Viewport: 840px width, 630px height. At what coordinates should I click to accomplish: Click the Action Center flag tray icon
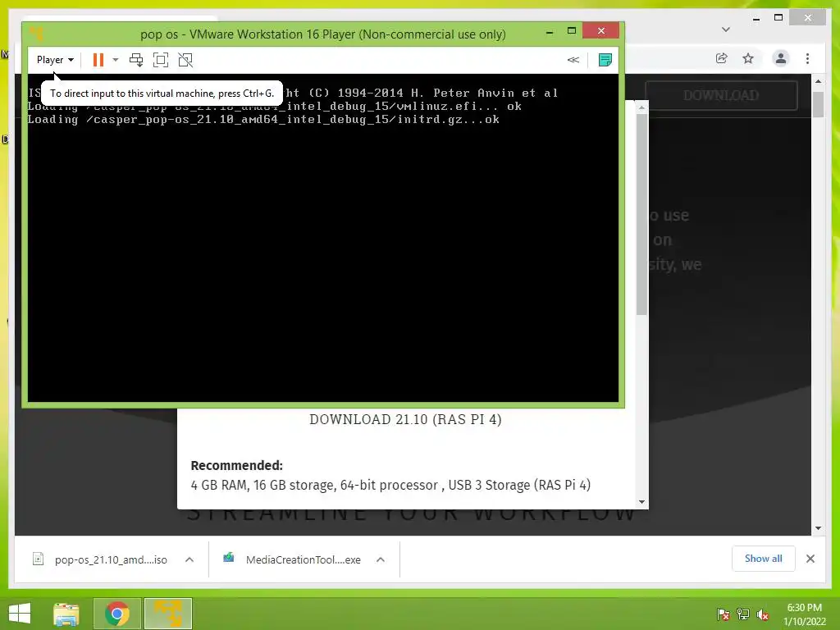point(724,614)
